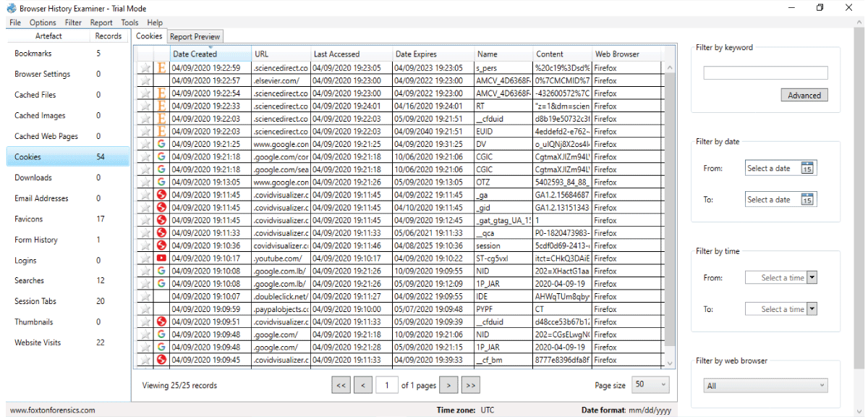
Task: Star the PYPF paypalobjects row
Action: pos(145,309)
